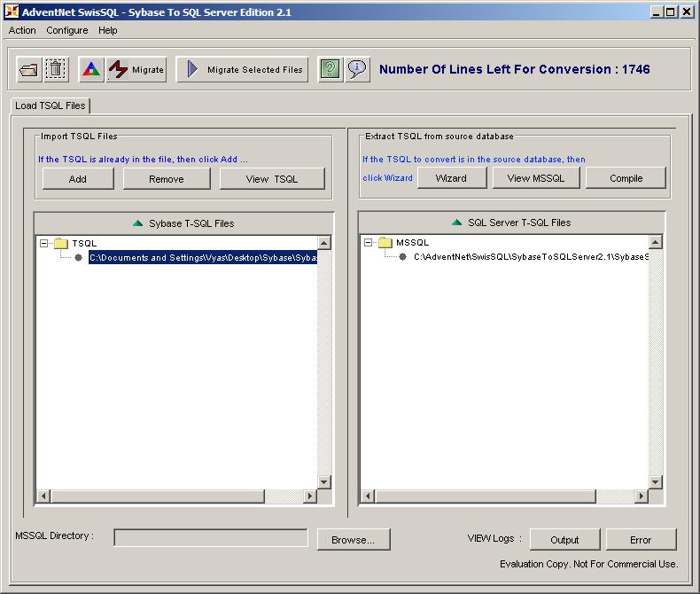Collapse the TSQL tree folder
Screen dimensions: 700x594
43,244
